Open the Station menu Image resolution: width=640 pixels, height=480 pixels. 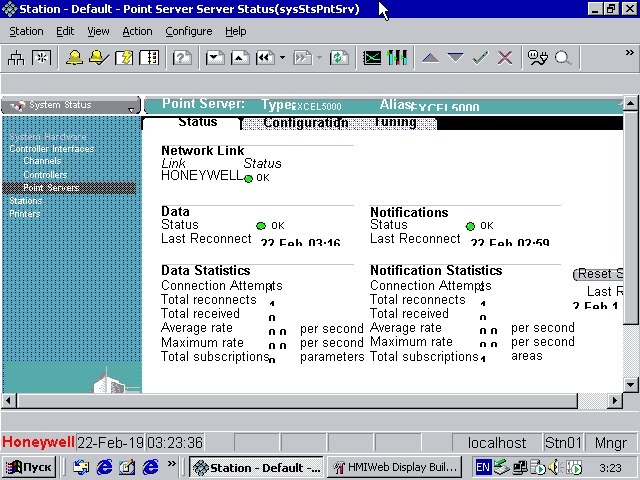[x=26, y=31]
